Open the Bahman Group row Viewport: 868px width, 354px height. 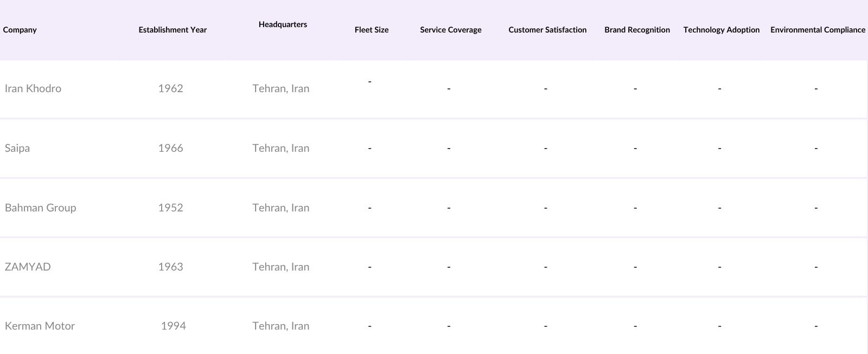coord(41,208)
